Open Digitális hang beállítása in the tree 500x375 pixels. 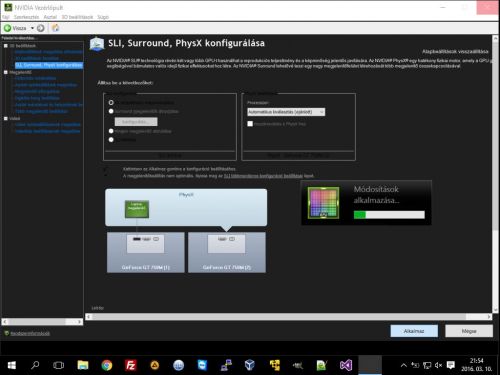(x=37, y=98)
